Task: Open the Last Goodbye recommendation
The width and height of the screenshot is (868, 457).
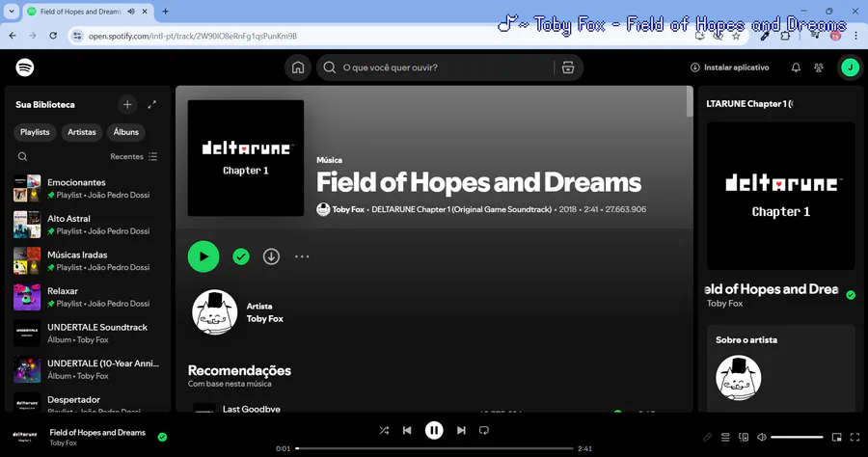Action: (x=252, y=409)
